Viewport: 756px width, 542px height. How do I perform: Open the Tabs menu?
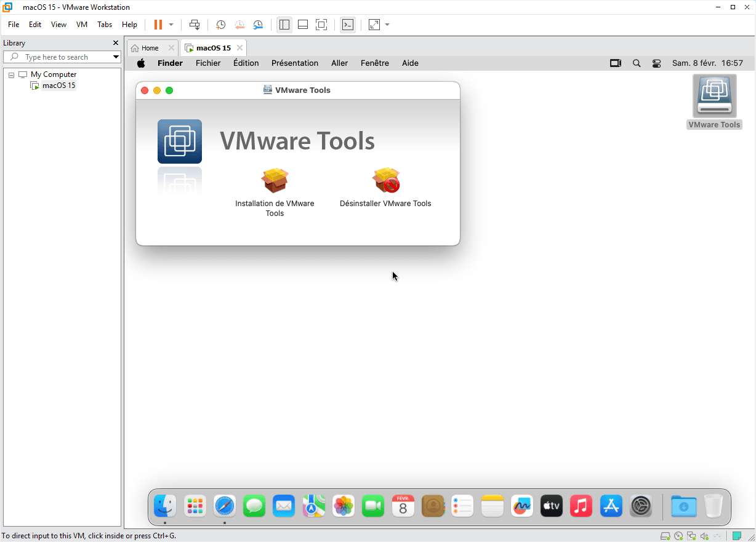coord(105,25)
